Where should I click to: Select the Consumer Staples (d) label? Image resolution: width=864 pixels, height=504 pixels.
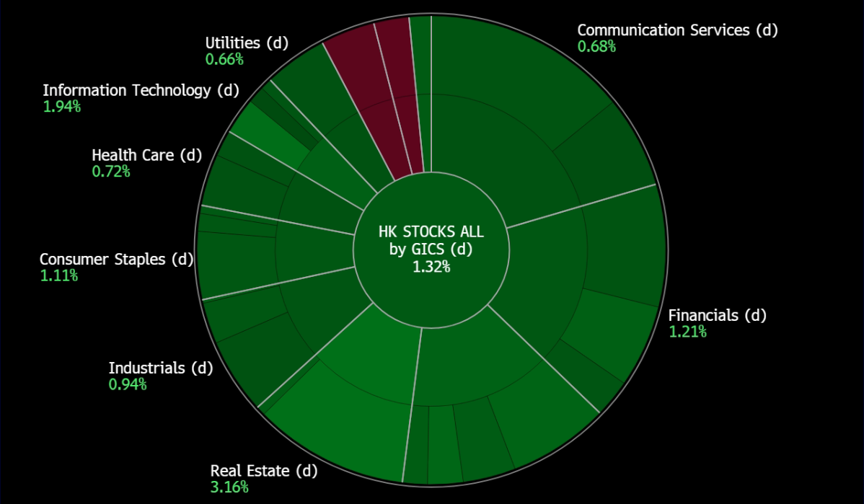tap(117, 260)
